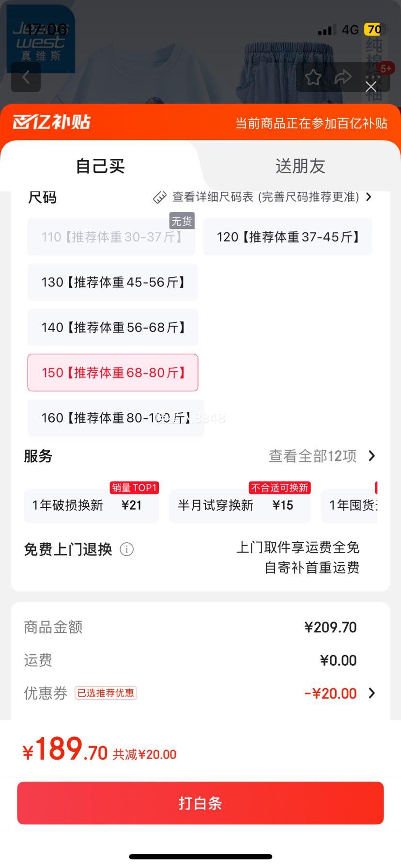This screenshot has height=868, width=401.
Task: Add 半月试穿换新 ¥15 service
Action: click(x=239, y=505)
